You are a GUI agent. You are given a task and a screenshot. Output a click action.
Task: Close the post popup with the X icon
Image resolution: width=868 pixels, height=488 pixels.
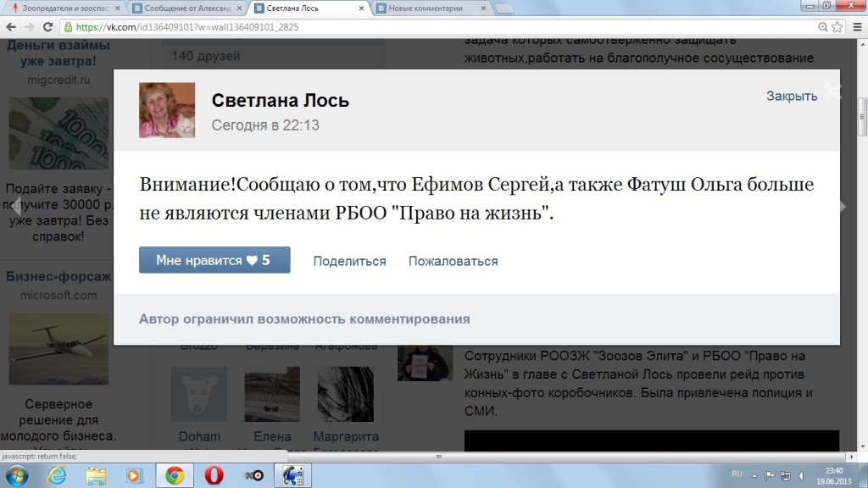click(x=833, y=92)
